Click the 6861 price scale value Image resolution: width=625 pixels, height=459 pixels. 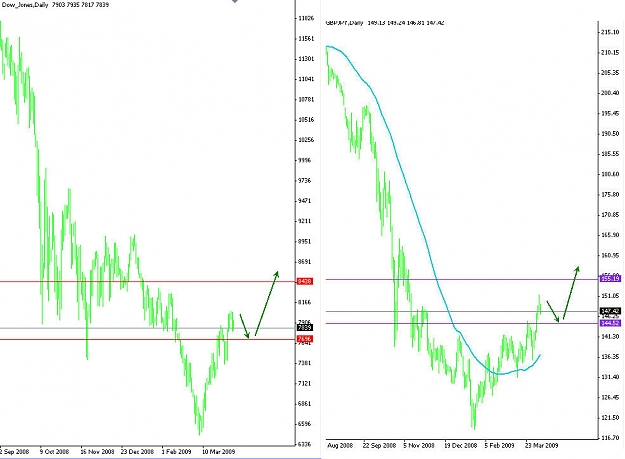(x=306, y=404)
